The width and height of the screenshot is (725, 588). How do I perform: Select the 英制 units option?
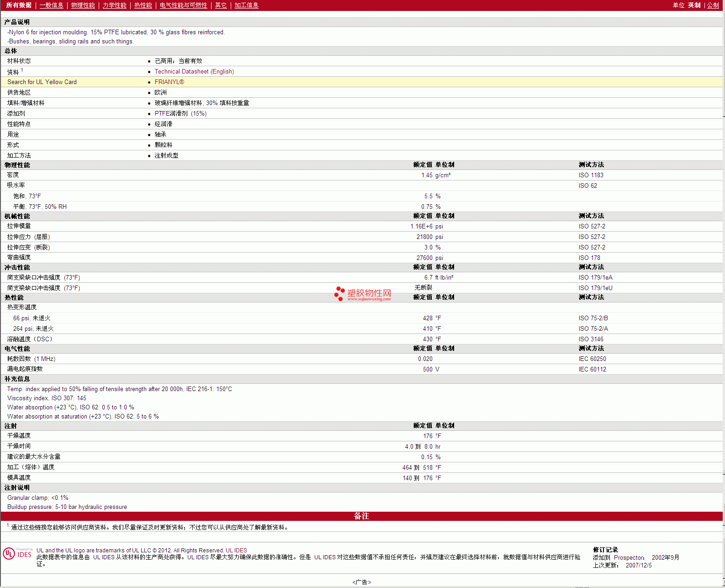[x=694, y=5]
